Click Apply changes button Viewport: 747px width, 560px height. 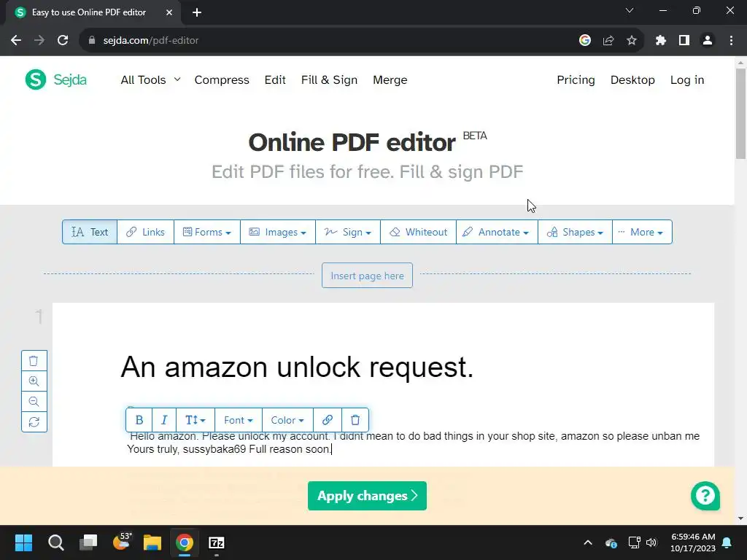coord(367,496)
